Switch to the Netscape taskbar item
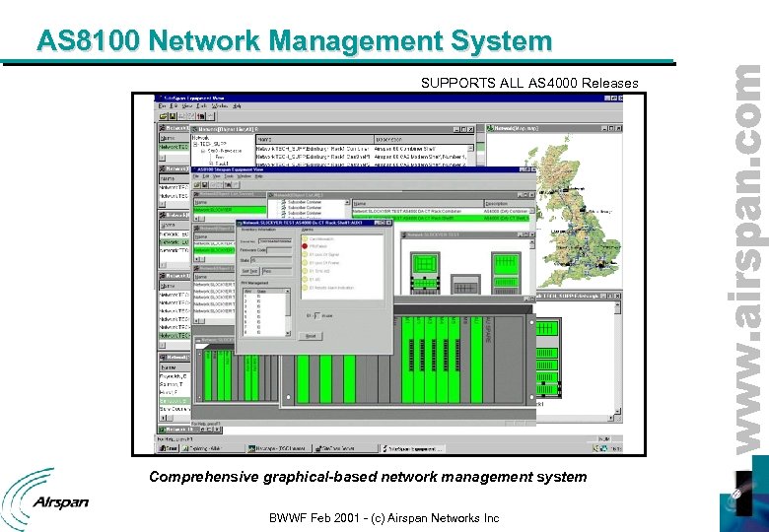The width and height of the screenshot is (769, 532). [x=278, y=448]
